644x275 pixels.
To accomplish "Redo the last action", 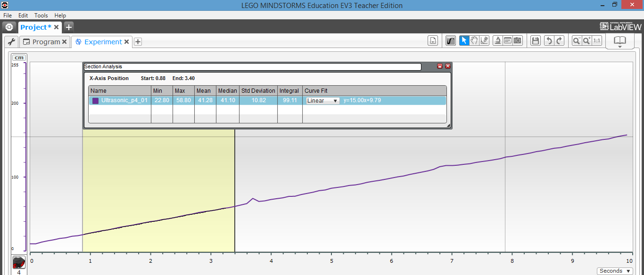I will click(x=559, y=41).
